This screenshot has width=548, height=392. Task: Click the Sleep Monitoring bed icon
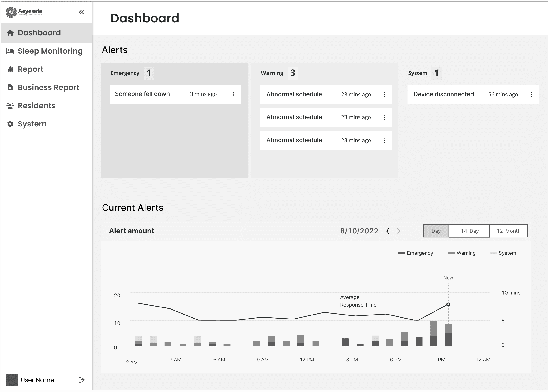click(10, 51)
